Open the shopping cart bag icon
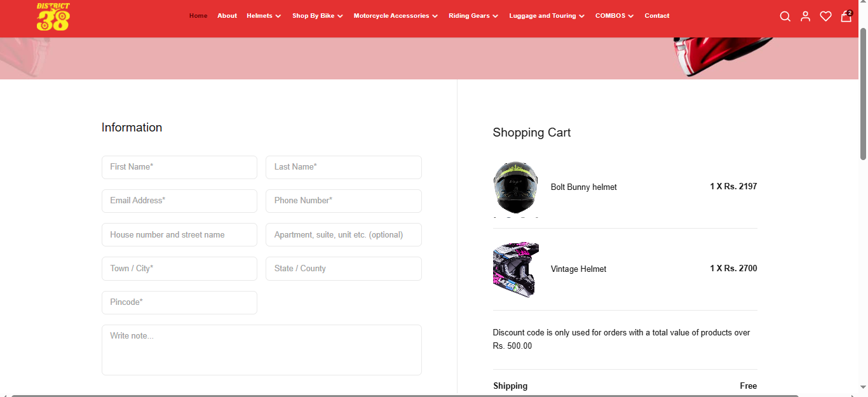Image resolution: width=868 pixels, height=397 pixels. pos(846,17)
